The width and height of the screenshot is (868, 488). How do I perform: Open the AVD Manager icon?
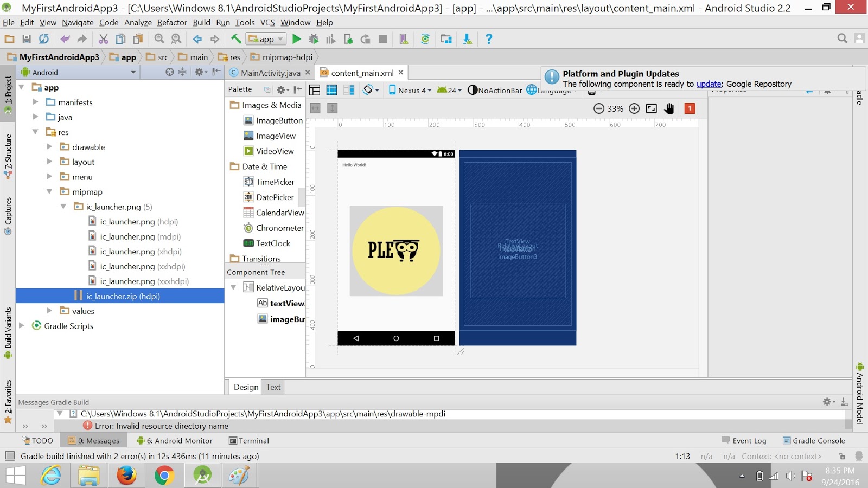tap(404, 39)
